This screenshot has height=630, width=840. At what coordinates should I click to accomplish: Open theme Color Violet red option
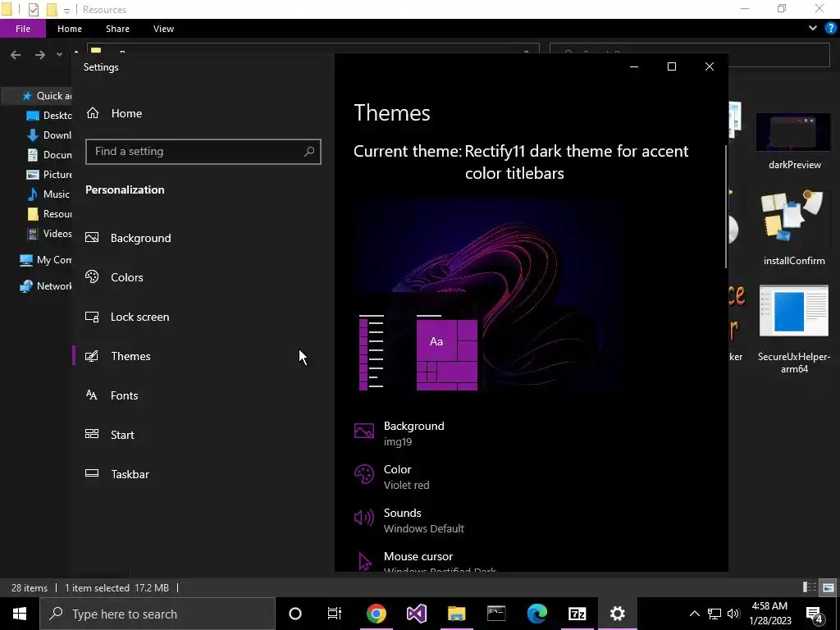(x=392, y=477)
